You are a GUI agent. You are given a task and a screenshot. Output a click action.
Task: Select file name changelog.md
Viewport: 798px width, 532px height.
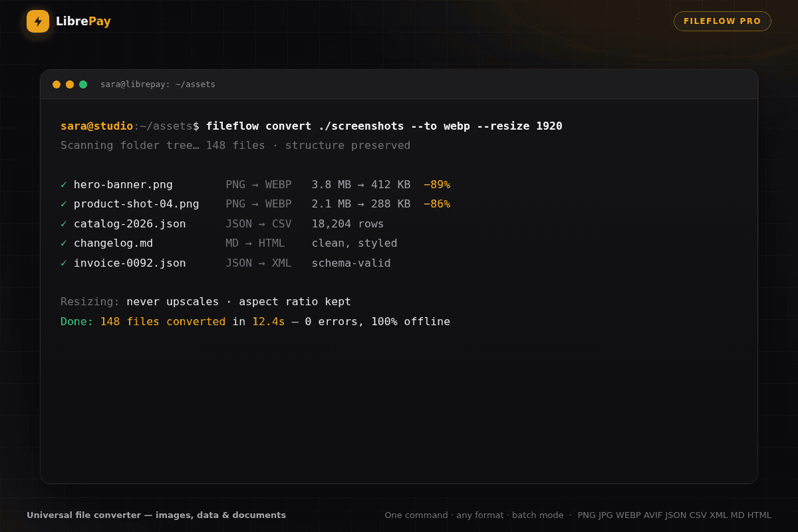[113, 243]
